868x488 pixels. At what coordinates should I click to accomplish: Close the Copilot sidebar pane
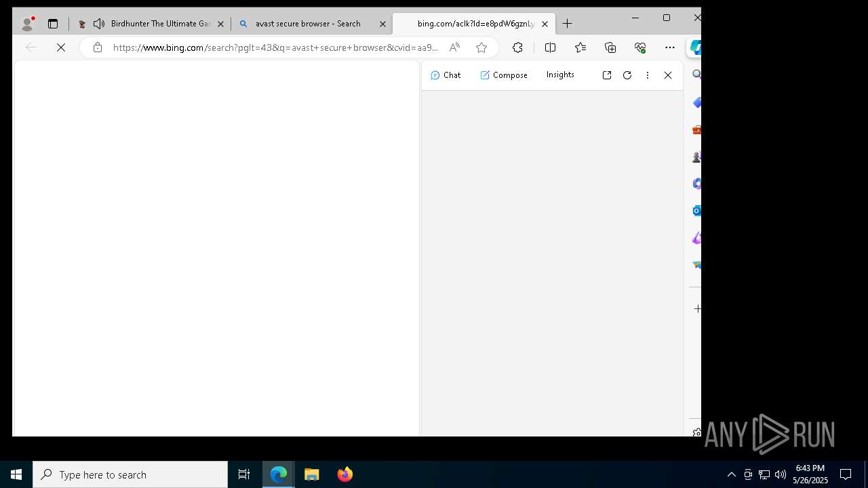click(x=668, y=75)
